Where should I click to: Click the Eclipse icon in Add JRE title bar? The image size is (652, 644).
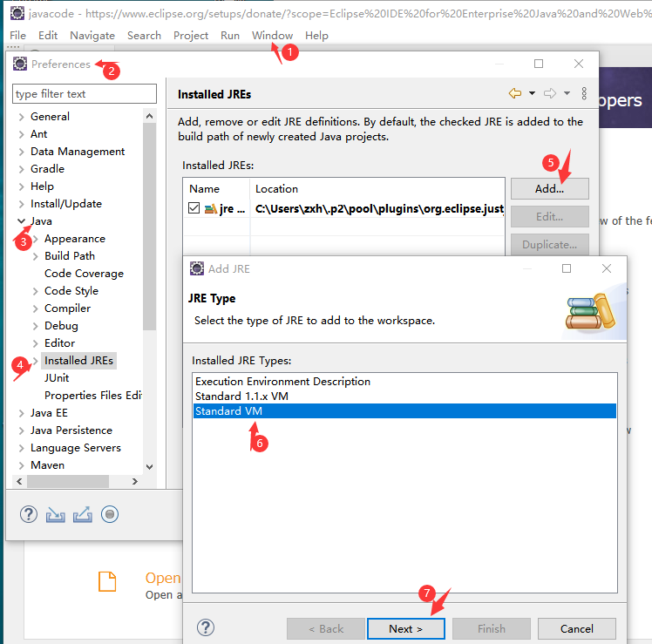(x=197, y=268)
